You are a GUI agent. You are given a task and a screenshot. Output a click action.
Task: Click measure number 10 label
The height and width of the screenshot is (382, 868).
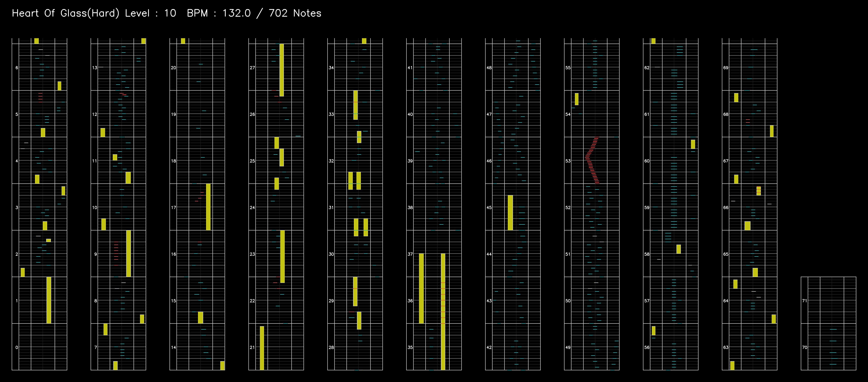95,207
